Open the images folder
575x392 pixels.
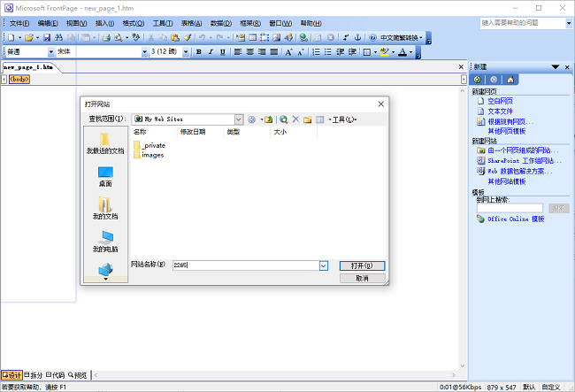pos(151,155)
